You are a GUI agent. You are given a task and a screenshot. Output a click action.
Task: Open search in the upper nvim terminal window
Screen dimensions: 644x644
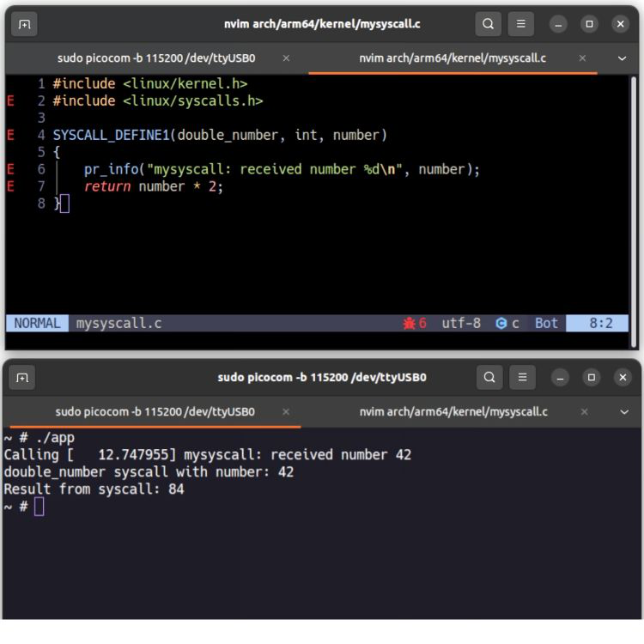coord(487,25)
